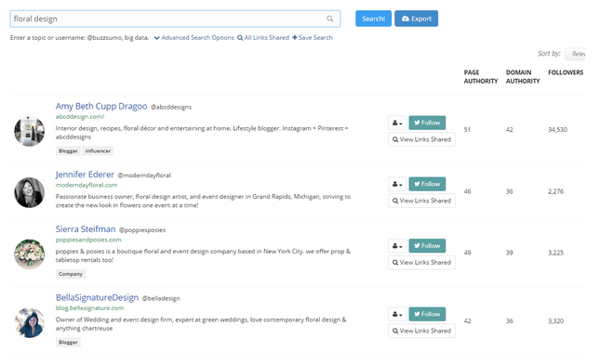Screen dimensions: 600x364
Task: Visit moderndayfloral.com link
Action: tap(86, 185)
